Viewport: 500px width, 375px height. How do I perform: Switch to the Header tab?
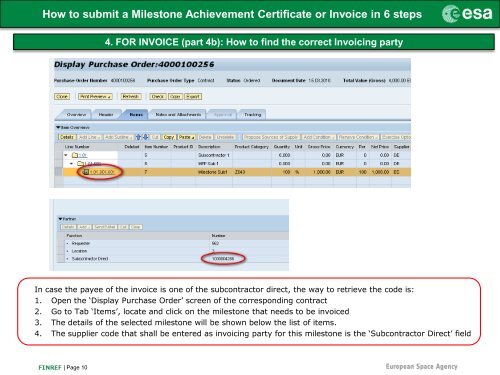106,114
